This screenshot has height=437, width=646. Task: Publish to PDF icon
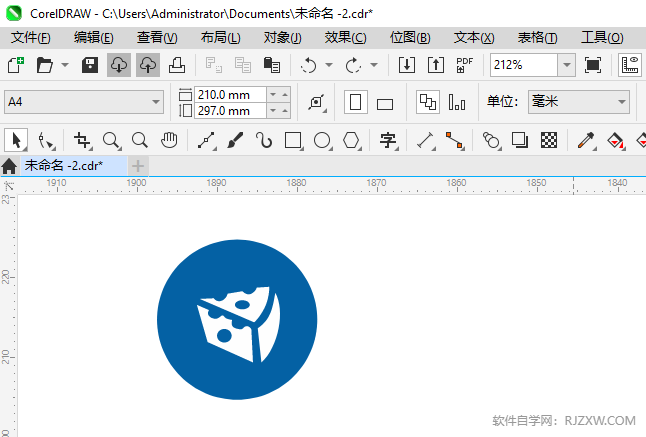[x=464, y=65]
